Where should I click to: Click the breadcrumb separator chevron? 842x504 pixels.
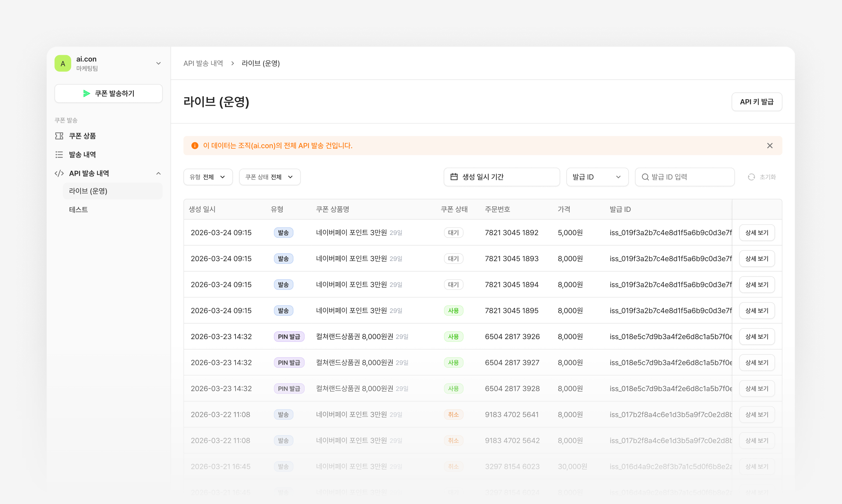pyautogui.click(x=232, y=63)
